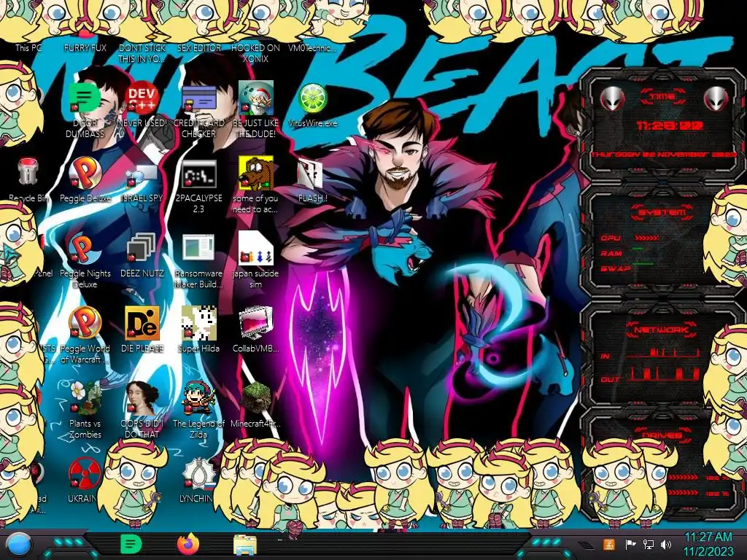Select the VM0Technic... label

click(x=312, y=47)
